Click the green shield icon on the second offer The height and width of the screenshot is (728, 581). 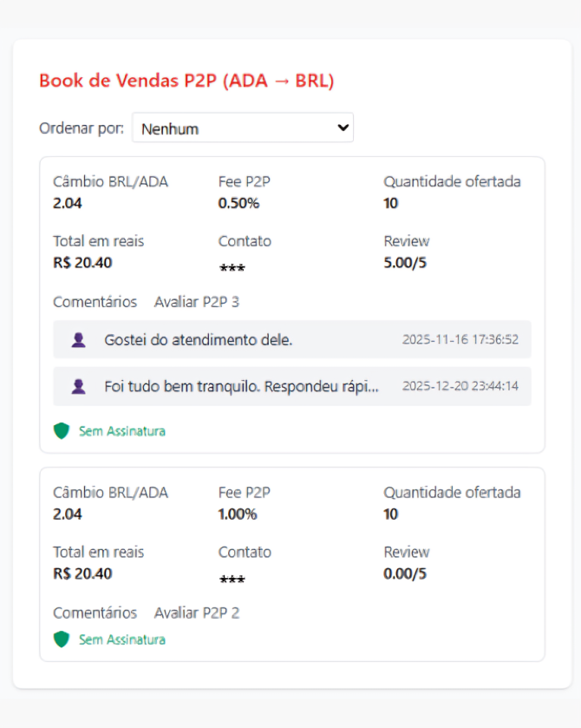pos(61,640)
